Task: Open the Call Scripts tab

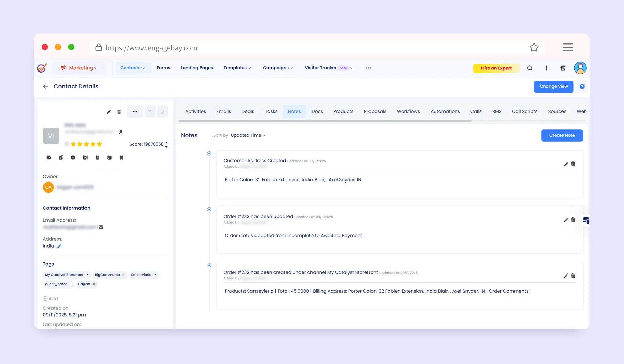Action: 524,111
